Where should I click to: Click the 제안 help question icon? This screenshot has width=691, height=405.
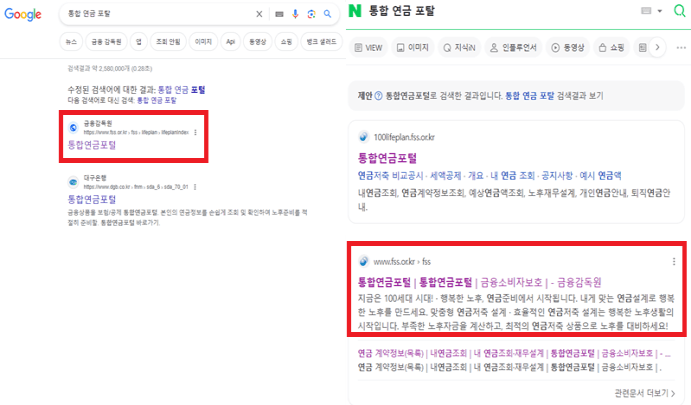pyautogui.click(x=379, y=96)
